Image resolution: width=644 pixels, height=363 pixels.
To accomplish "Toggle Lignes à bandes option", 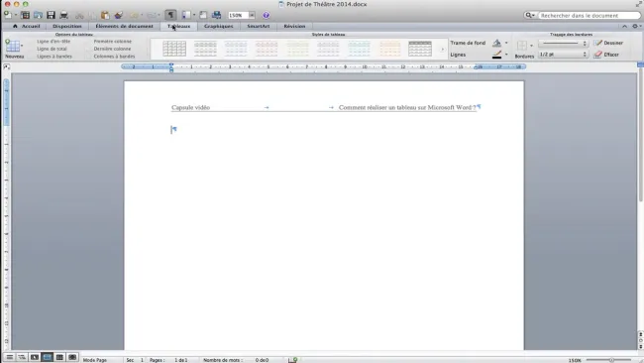I will pyautogui.click(x=54, y=56).
